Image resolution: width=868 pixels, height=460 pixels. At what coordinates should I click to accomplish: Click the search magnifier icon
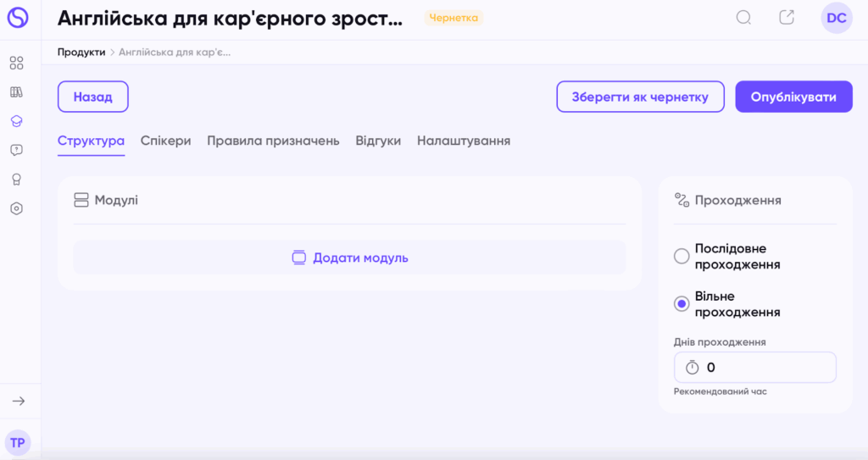743,18
